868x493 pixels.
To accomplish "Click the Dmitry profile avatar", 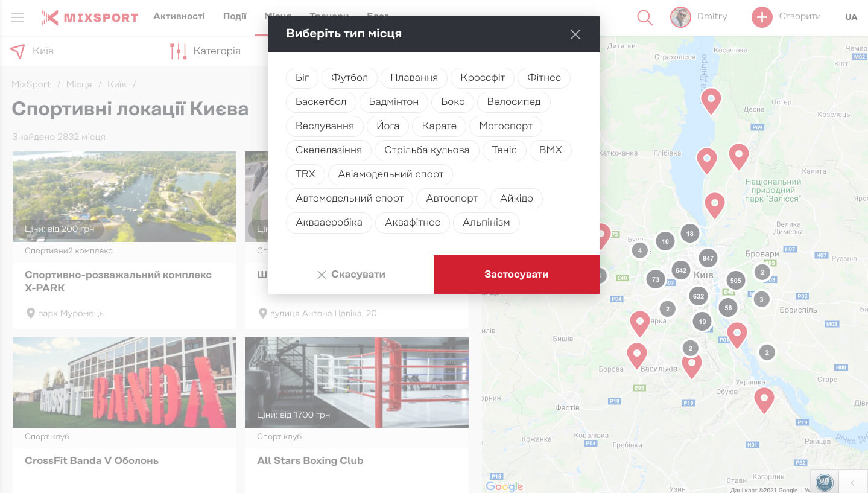I will [680, 17].
